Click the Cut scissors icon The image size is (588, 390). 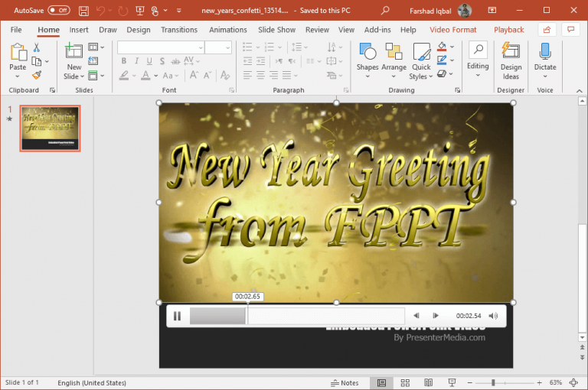coord(37,47)
